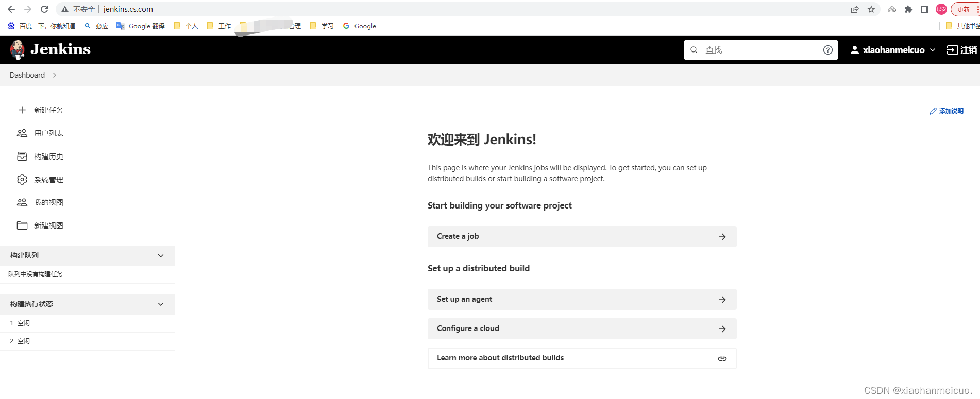Screen dimensions: 980x399
Task: Click Configure a cloud
Action: click(582, 328)
